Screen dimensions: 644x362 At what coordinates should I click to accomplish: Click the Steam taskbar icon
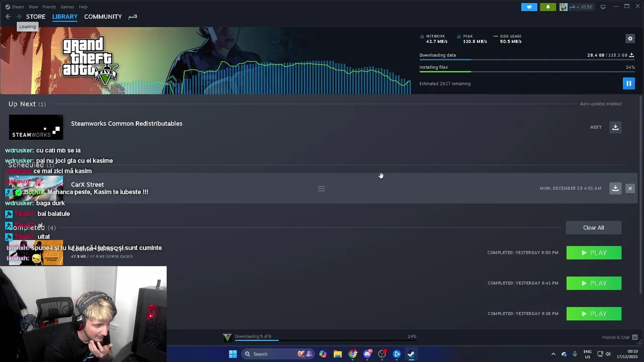(x=411, y=354)
